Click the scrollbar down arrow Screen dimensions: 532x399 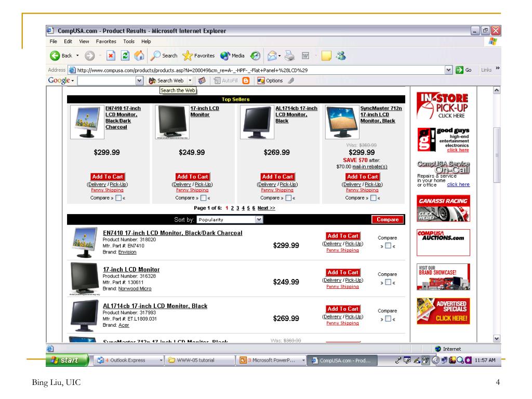[497, 338]
